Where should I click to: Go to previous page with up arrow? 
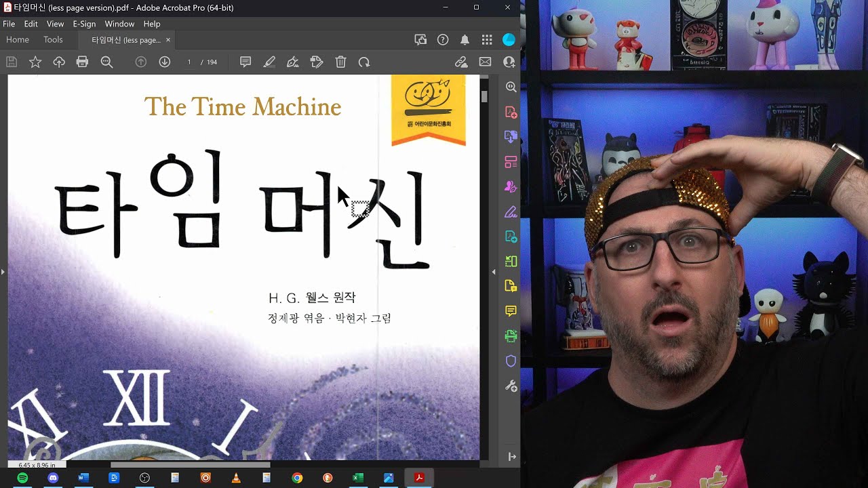pyautogui.click(x=141, y=62)
